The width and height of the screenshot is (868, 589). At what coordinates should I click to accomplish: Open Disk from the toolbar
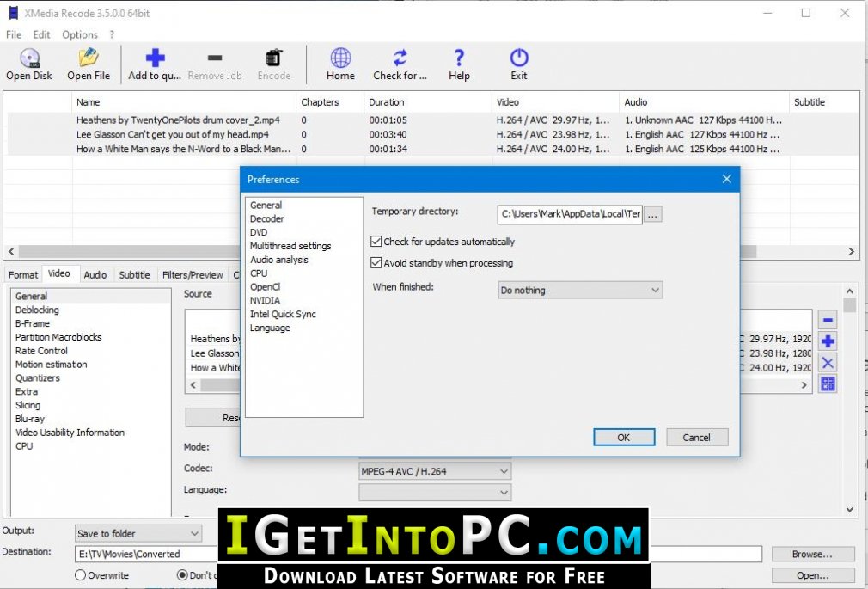28,64
